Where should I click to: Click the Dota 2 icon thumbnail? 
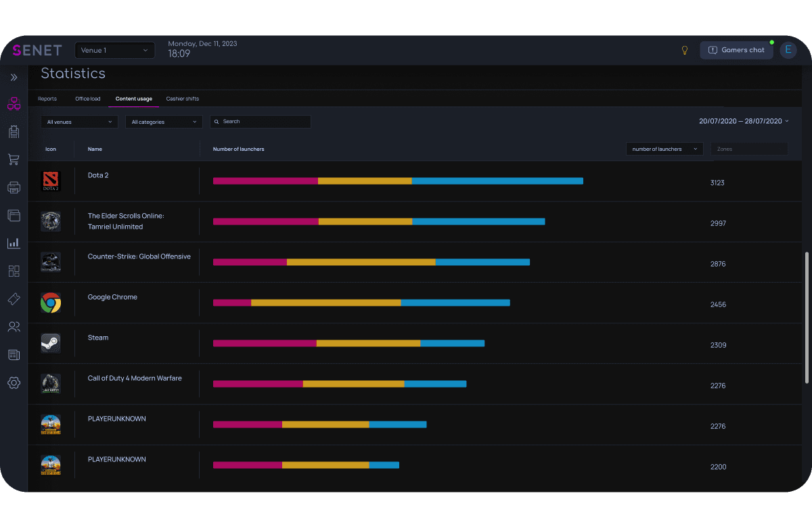point(51,181)
